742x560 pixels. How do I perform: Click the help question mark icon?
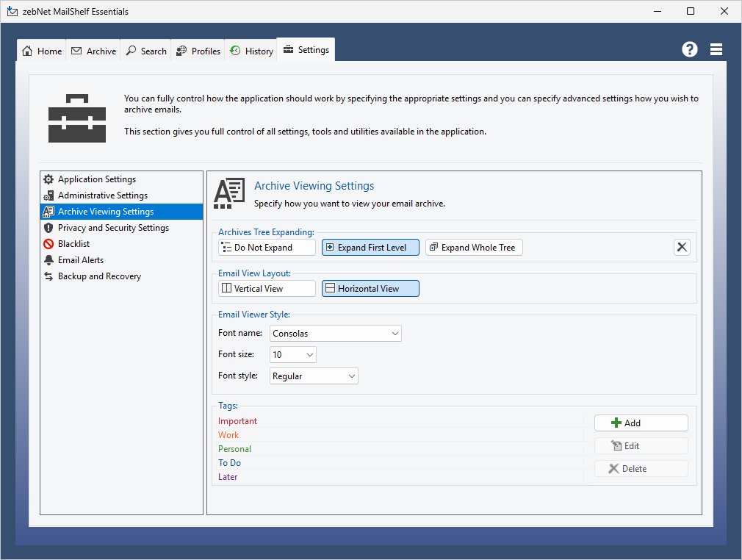689,49
